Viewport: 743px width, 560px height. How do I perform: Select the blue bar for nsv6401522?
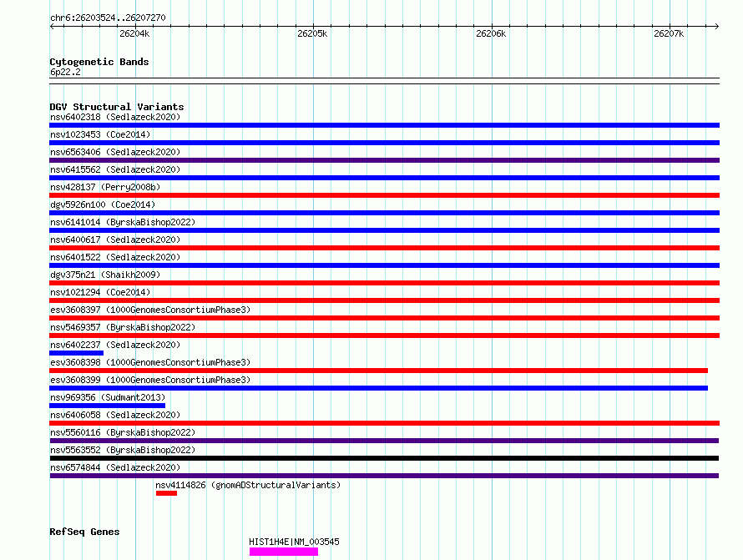click(x=384, y=265)
